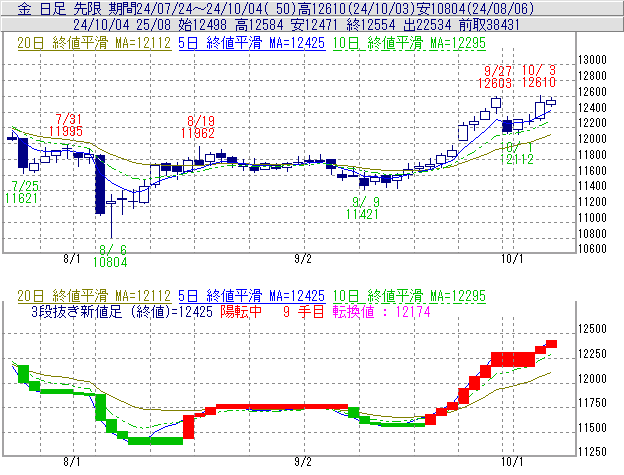Click the 始12498 opening price in the header

203,25
